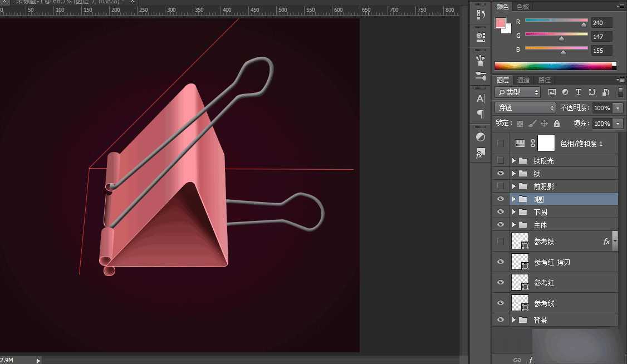Screen dimensions: 627x364
Task: Open the blend mode 穿透 dropdown
Action: 525,108
